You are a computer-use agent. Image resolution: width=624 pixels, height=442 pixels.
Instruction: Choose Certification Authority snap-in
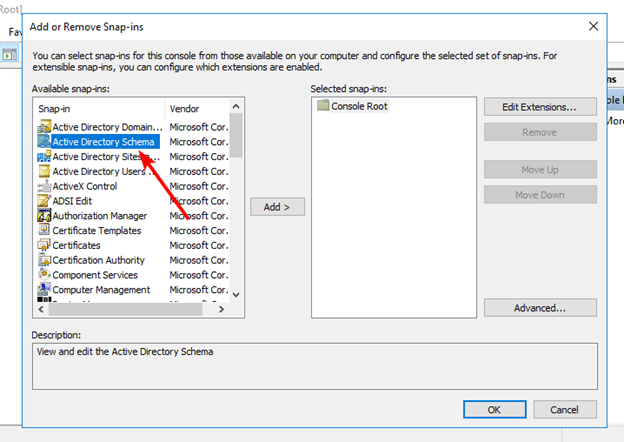[x=97, y=260]
